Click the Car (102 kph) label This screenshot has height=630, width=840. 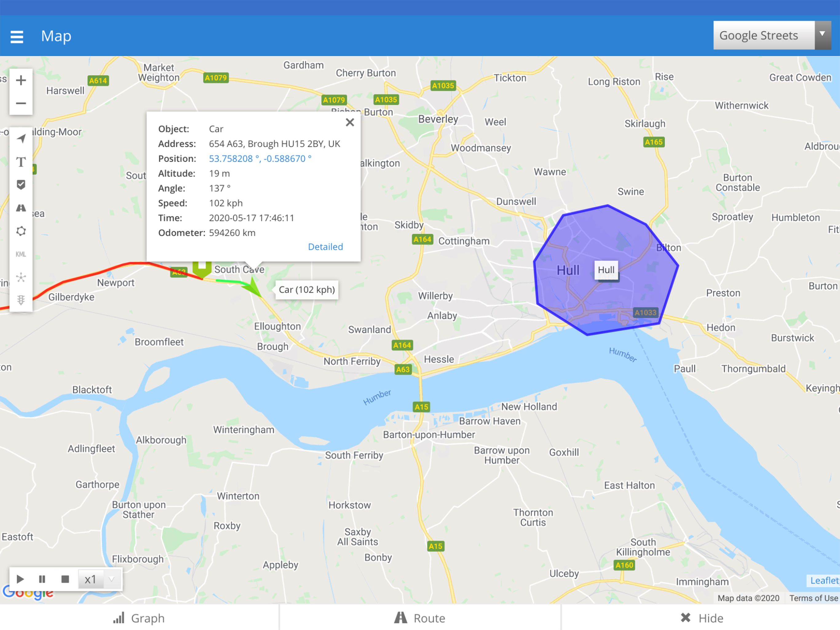point(307,289)
